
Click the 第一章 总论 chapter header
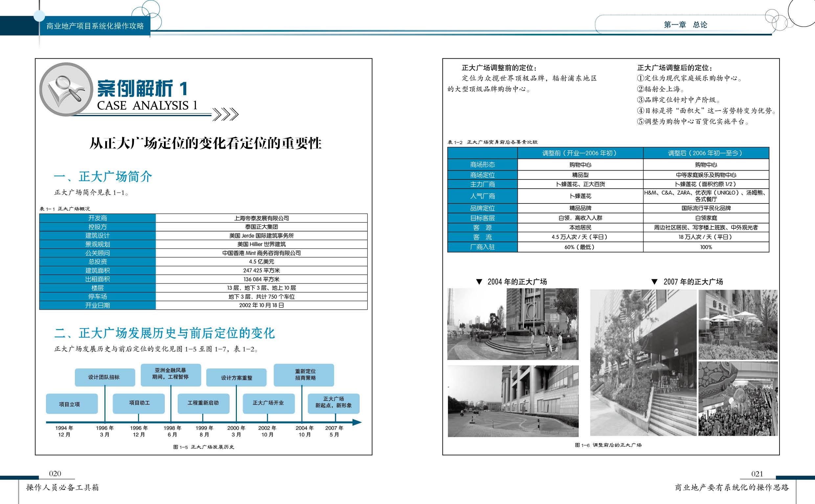click(x=685, y=25)
